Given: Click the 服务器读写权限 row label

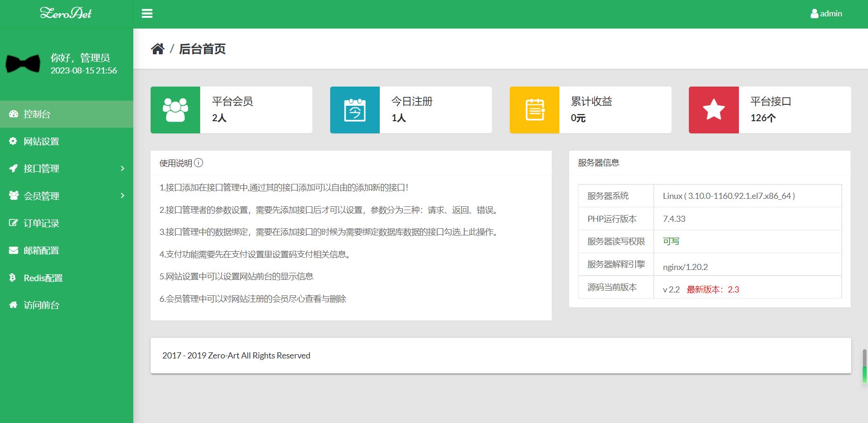Looking at the screenshot, I should 616,241.
